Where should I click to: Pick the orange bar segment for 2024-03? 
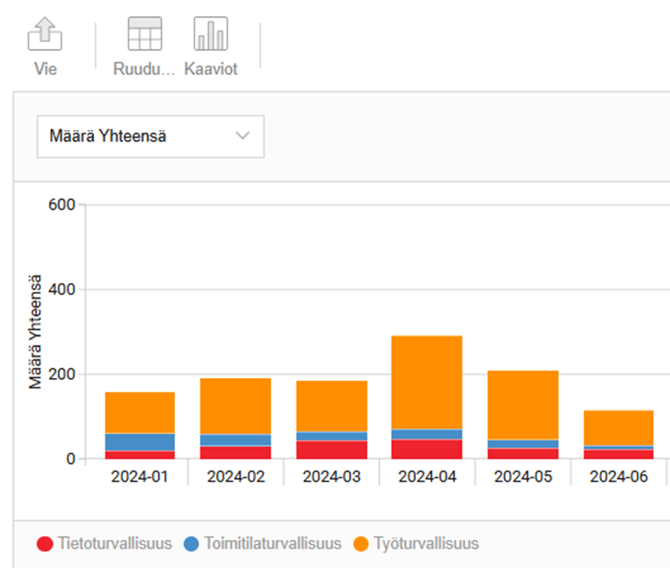[x=331, y=406]
